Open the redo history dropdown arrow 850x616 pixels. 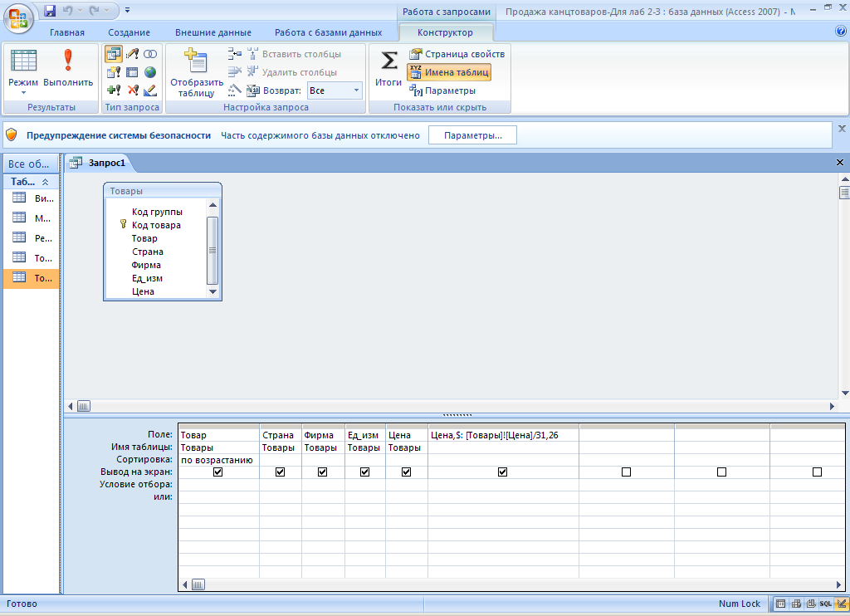(107, 10)
